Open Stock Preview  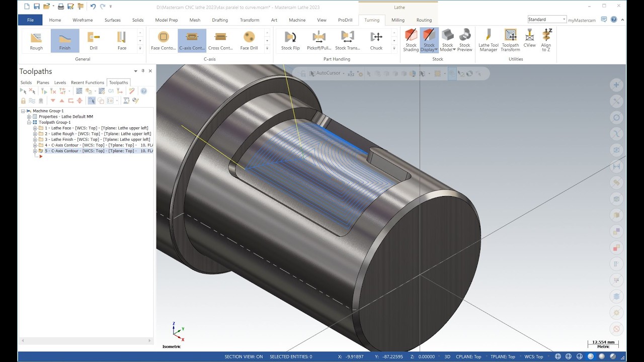[465, 40]
